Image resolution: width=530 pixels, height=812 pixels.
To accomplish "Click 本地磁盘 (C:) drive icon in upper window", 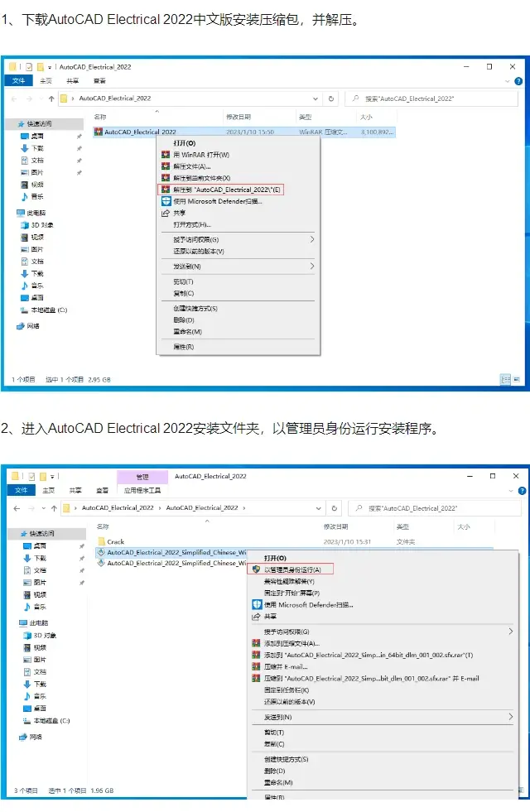I will (24, 310).
